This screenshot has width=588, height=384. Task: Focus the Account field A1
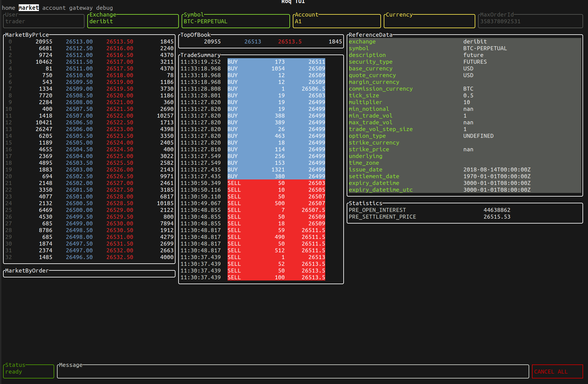(x=337, y=21)
